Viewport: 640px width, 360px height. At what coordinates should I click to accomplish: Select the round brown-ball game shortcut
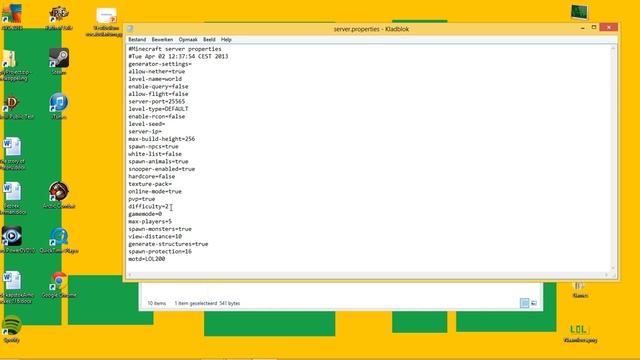click(x=59, y=195)
